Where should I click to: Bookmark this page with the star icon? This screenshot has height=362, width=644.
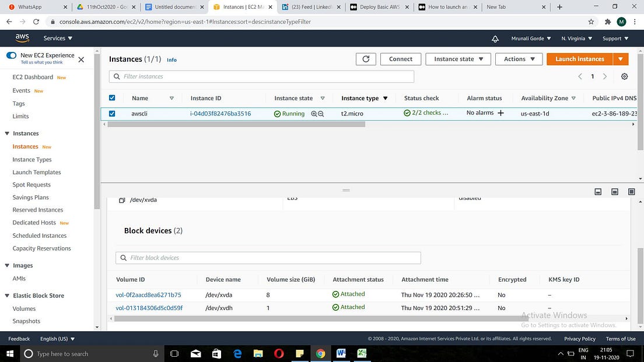(x=591, y=22)
